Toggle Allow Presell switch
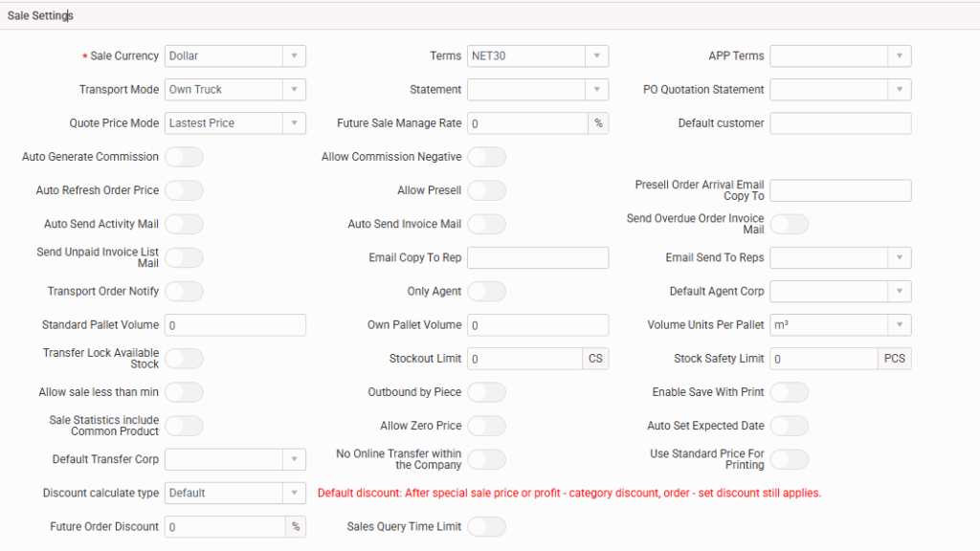This screenshot has height=551, width=980. [486, 190]
